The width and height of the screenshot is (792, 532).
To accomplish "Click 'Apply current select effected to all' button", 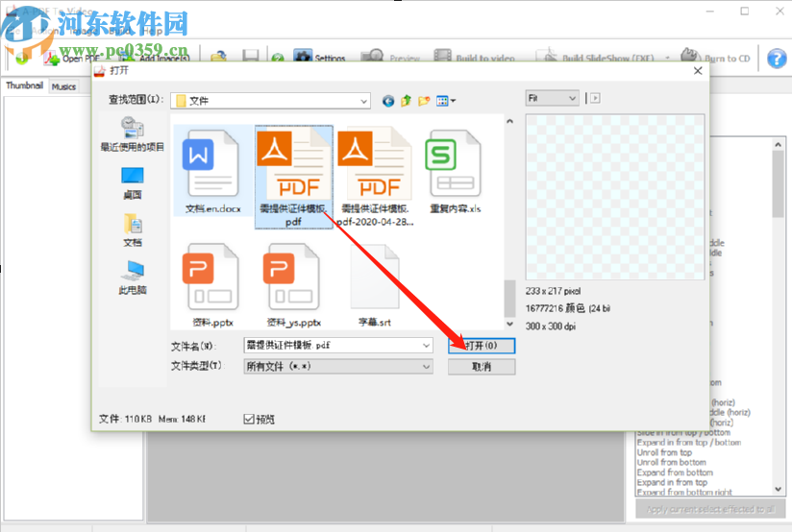I will pos(710,509).
